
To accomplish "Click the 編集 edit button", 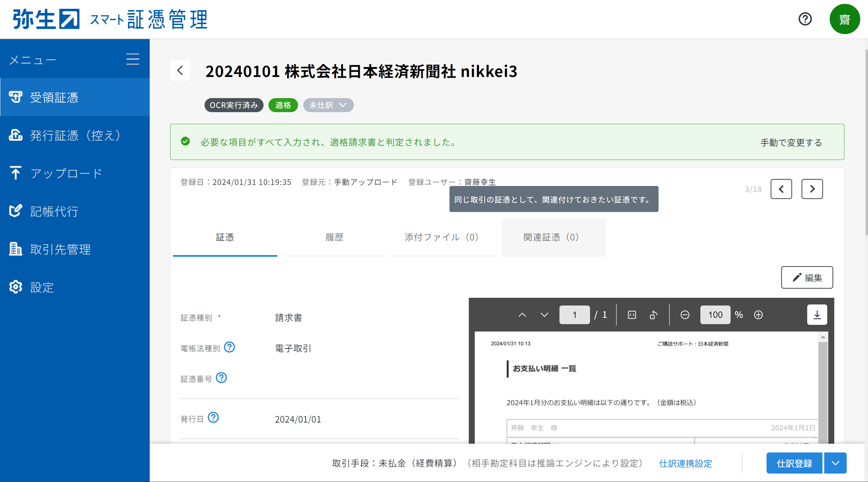I will point(807,277).
